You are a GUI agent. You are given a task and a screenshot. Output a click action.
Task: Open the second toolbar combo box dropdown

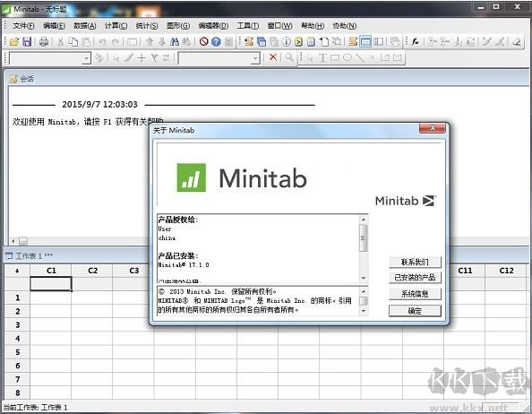coord(255,58)
